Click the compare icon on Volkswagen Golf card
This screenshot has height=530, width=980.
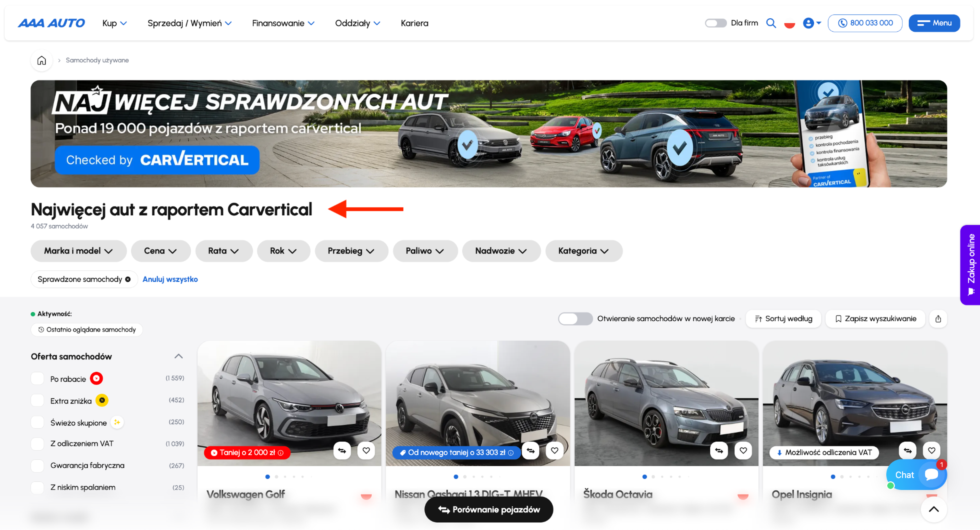pyautogui.click(x=342, y=450)
